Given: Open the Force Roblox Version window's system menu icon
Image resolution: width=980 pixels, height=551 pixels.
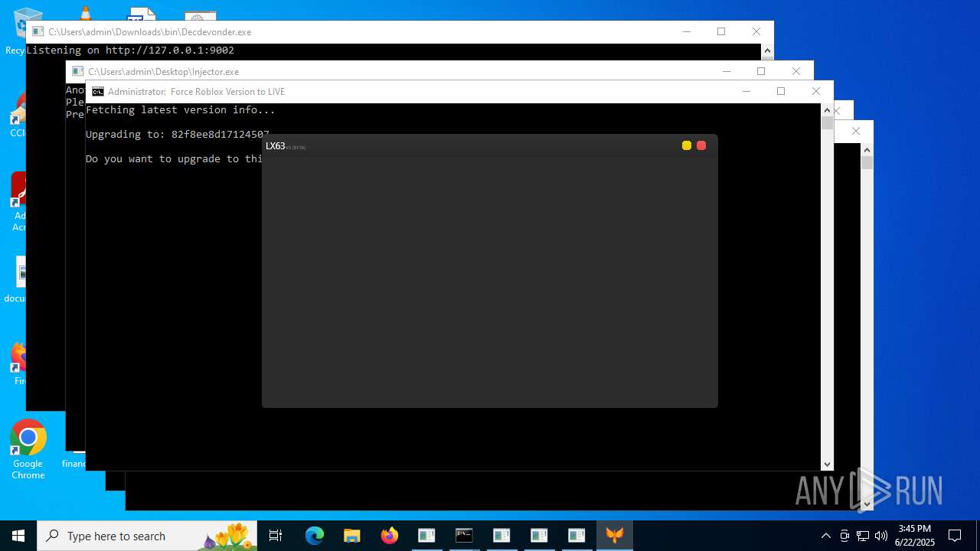Looking at the screenshot, I should (x=98, y=92).
